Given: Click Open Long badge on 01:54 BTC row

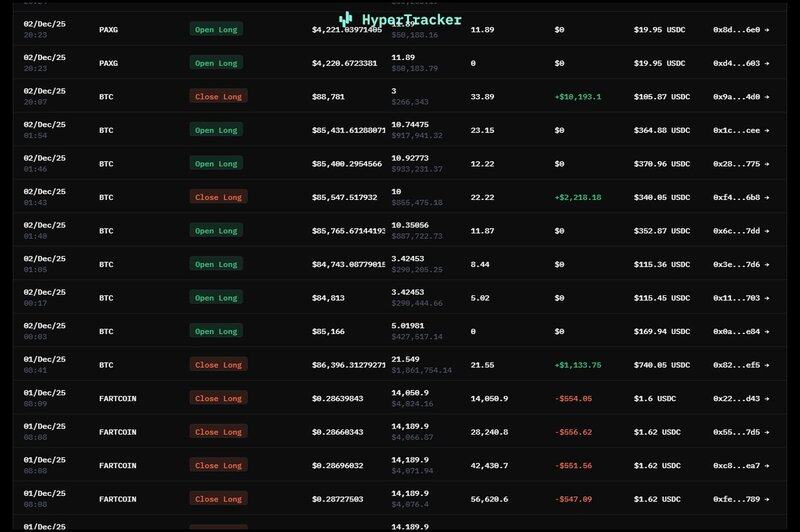Looking at the screenshot, I should pos(216,130).
